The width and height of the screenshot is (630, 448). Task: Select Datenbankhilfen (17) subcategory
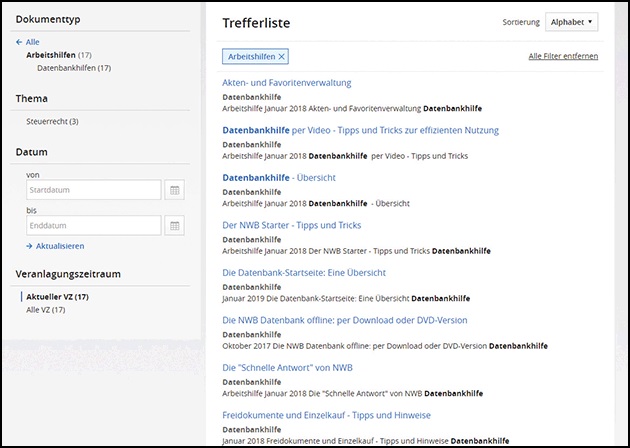tap(73, 68)
